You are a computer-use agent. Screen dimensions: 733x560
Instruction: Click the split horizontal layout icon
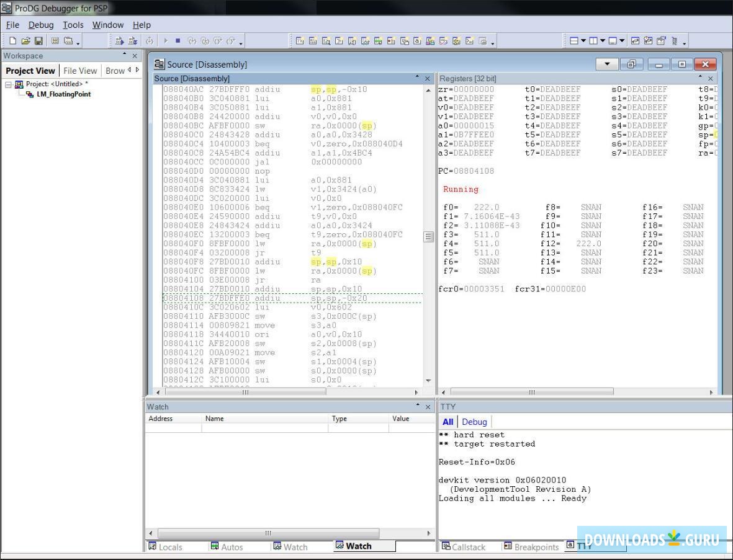click(x=574, y=41)
